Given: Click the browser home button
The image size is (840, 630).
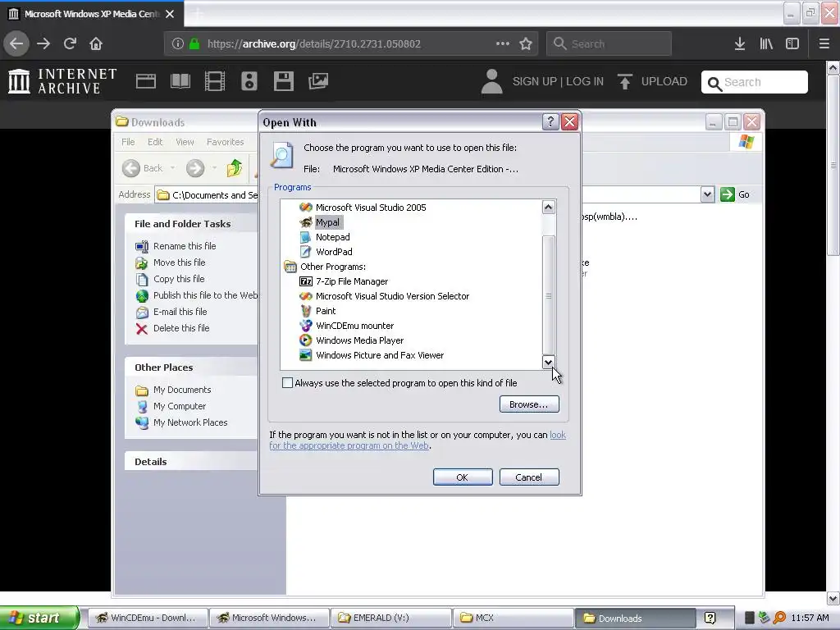Looking at the screenshot, I should pos(96,44).
